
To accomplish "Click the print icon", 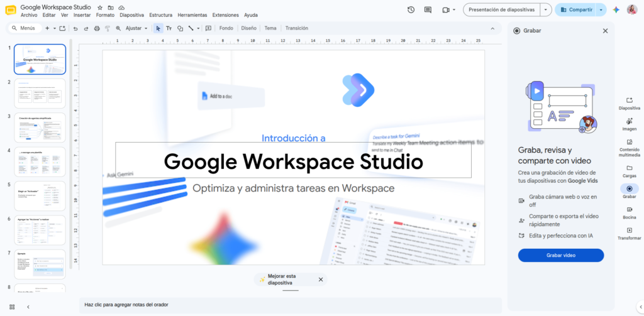I will tap(97, 28).
